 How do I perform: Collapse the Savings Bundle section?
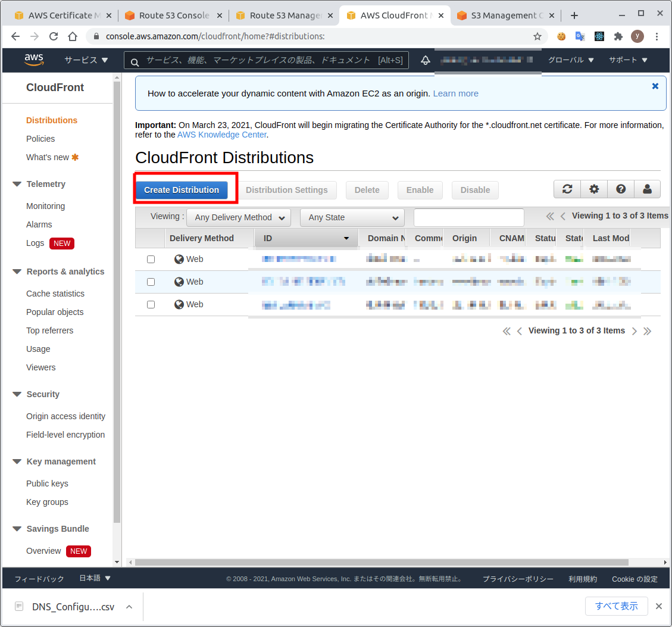17,529
